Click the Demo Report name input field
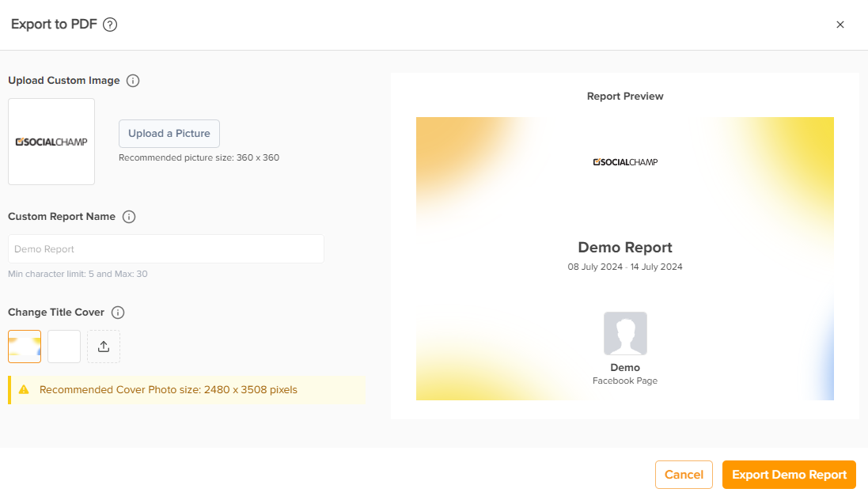 tap(165, 248)
